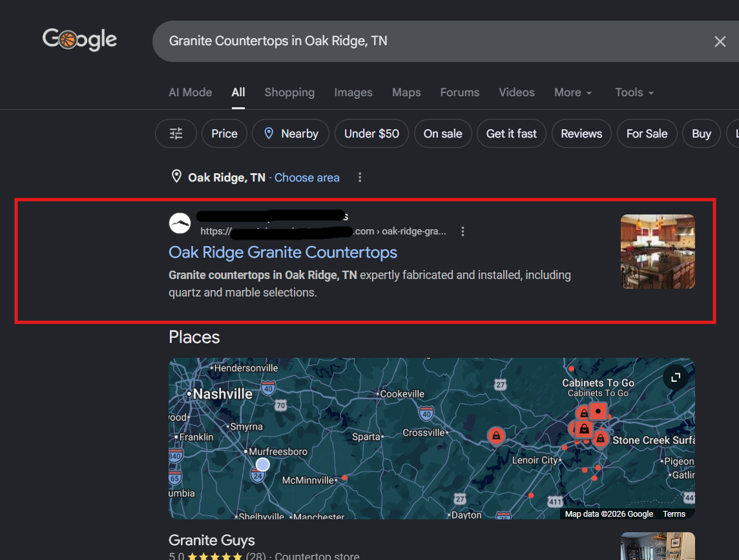Switch to the Shopping tab
The image size is (739, 560).
point(289,92)
